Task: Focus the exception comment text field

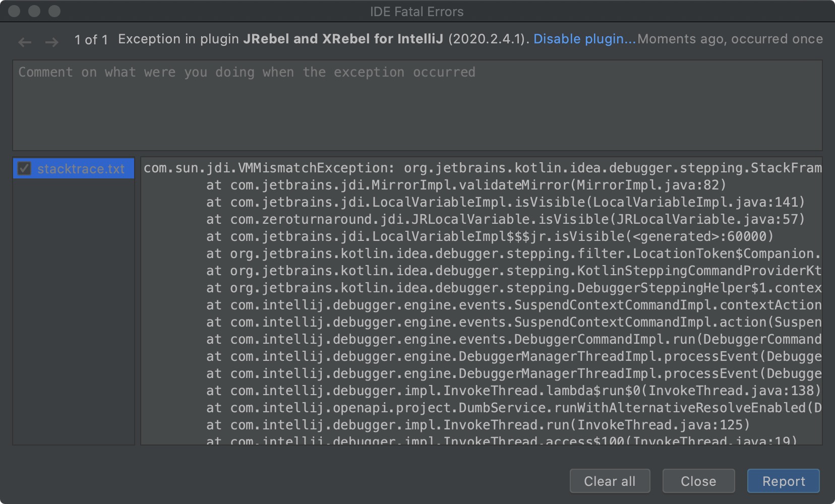Action: point(417,105)
